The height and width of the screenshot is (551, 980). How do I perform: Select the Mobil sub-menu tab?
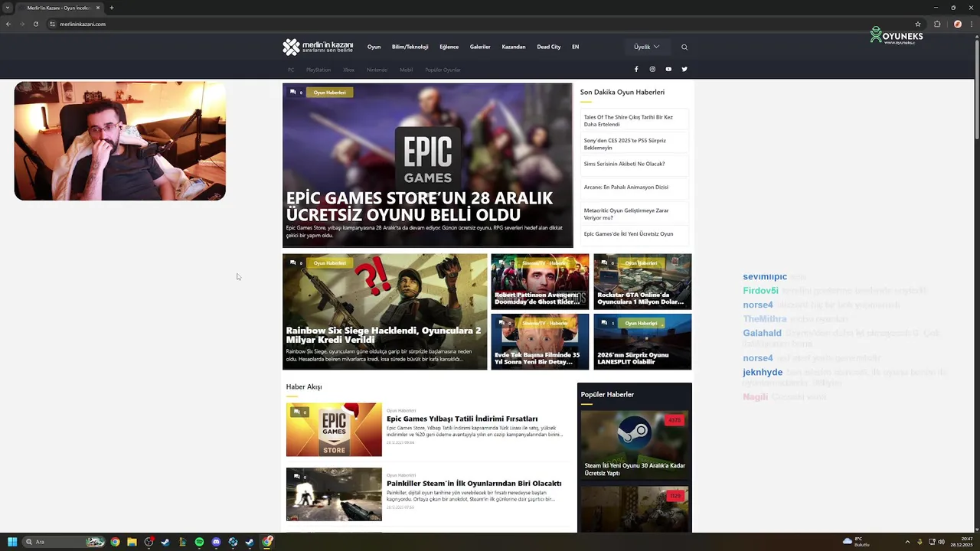pos(406,70)
